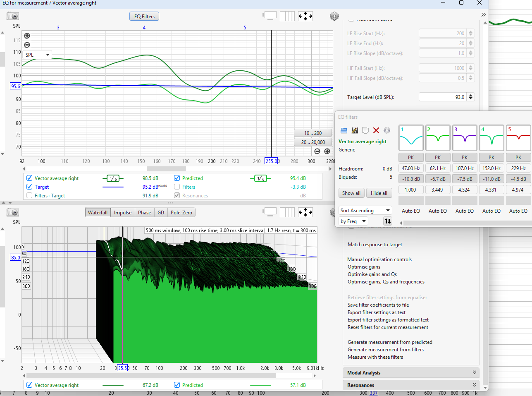Click horizontal scrollbar under waterfall graph

[x=151, y=376]
